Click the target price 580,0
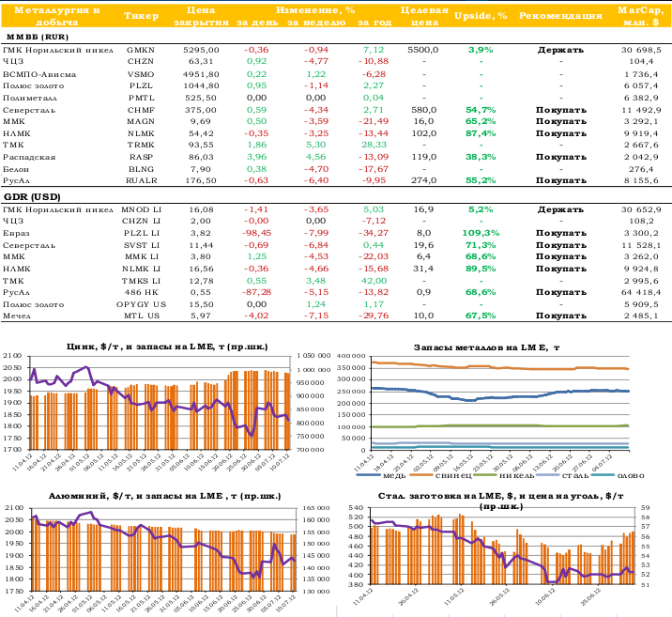The height and width of the screenshot is (617, 672). click(x=424, y=110)
